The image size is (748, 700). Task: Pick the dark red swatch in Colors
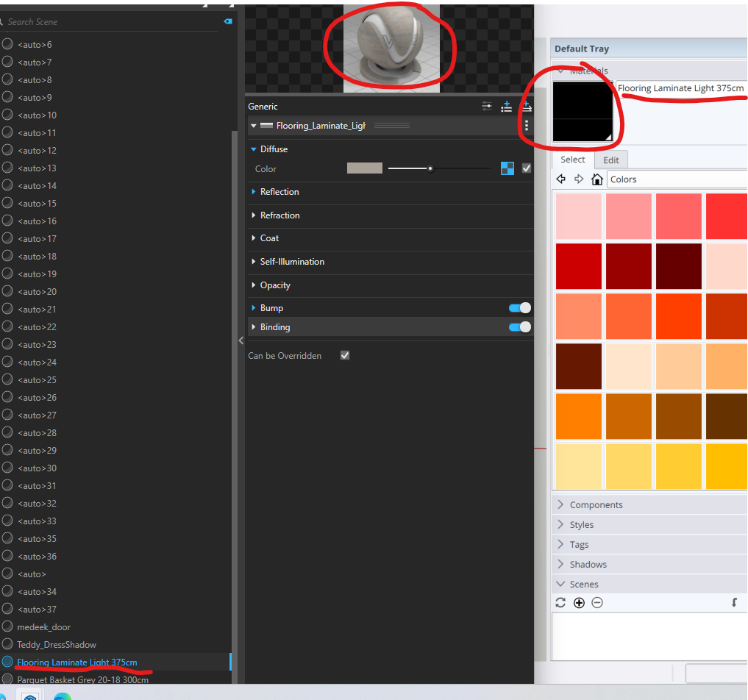pos(628,265)
